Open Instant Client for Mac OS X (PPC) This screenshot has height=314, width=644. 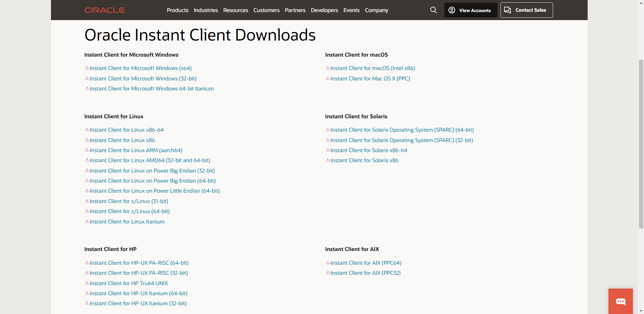[x=370, y=78]
